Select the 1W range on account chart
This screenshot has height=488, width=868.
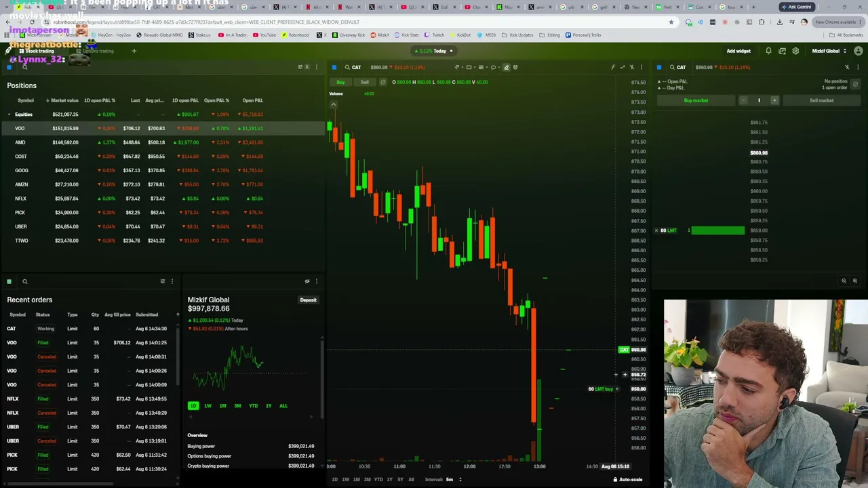(x=208, y=406)
